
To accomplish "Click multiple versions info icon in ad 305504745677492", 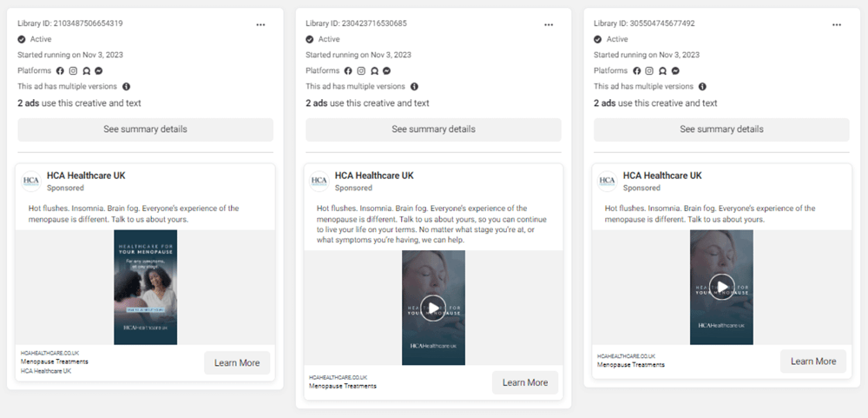I will point(702,87).
